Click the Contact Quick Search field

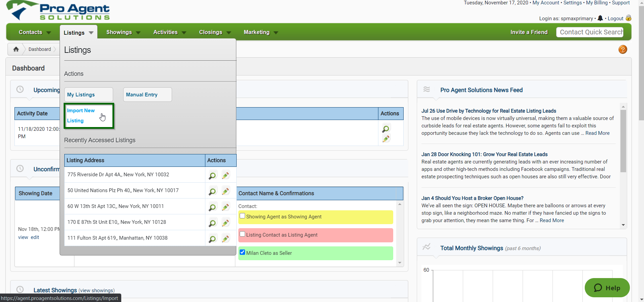[590, 32]
